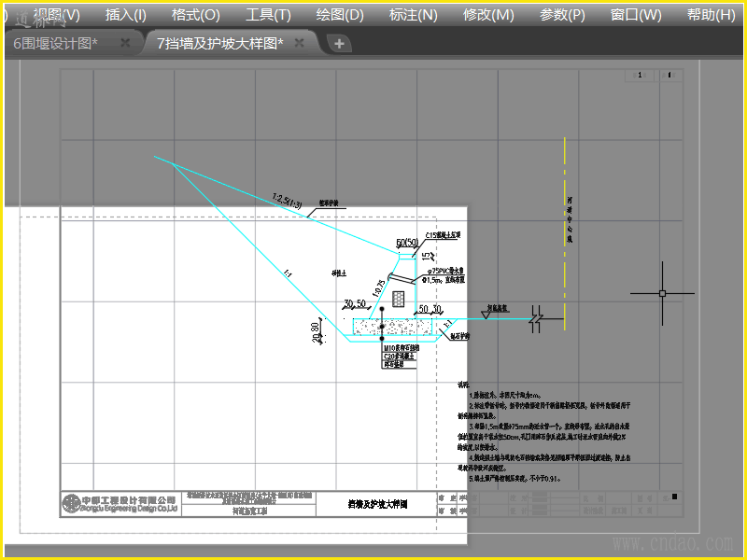Add a new drawing tab with plus button

click(x=339, y=44)
